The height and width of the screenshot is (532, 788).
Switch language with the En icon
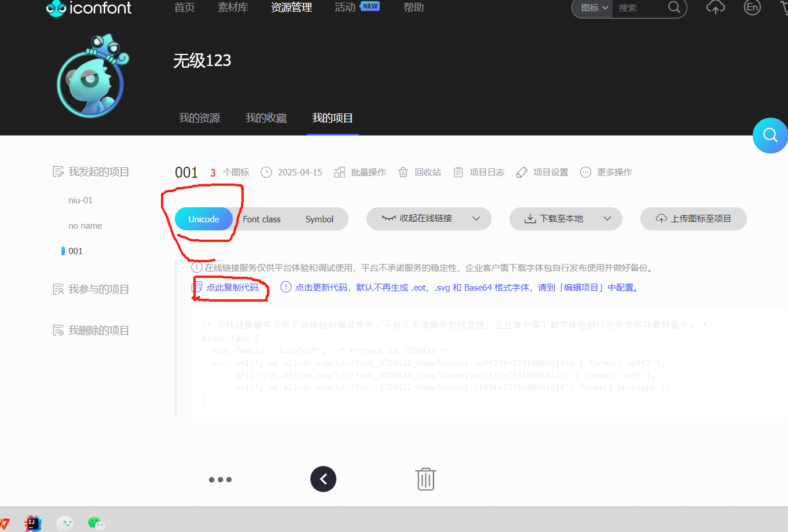(752, 8)
